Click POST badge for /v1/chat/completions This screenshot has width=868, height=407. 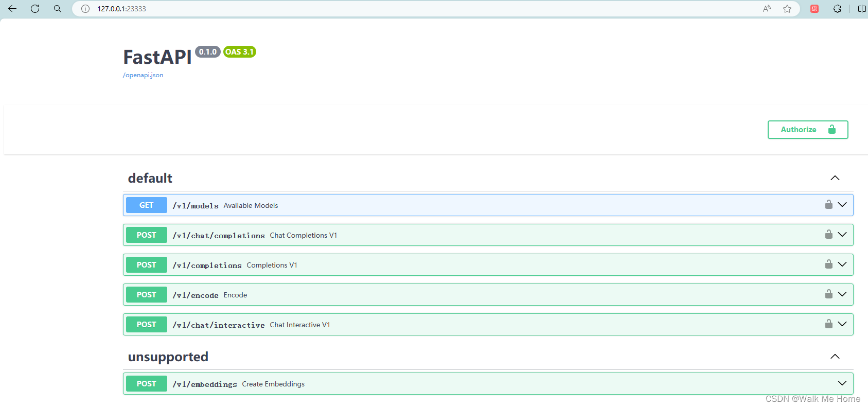coord(147,235)
